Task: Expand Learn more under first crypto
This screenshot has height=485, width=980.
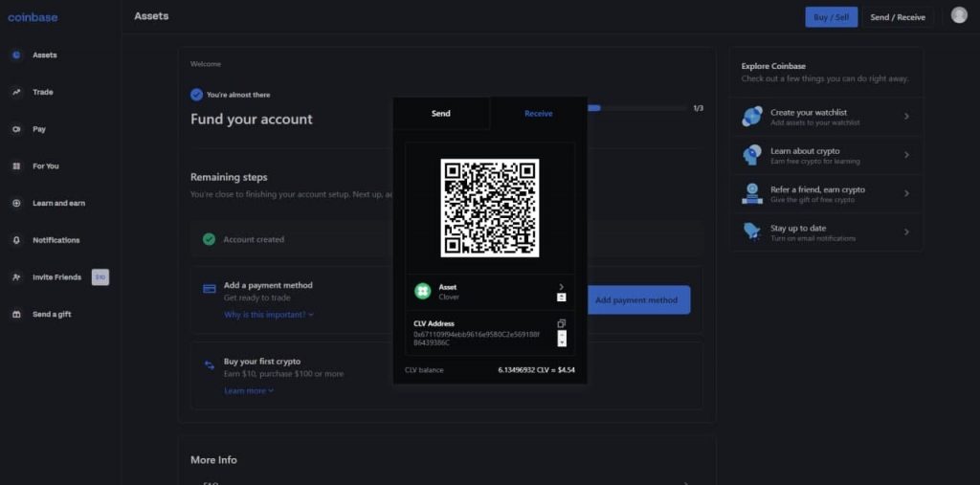Action: click(249, 390)
